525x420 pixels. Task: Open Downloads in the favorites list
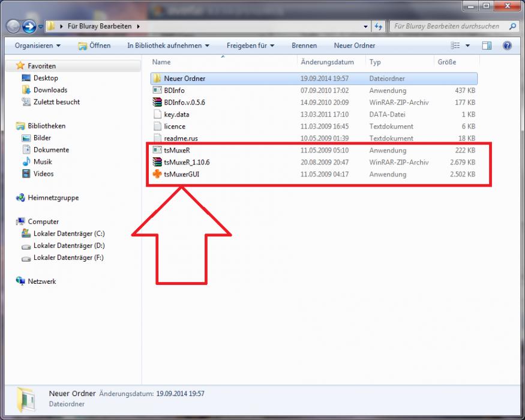click(50, 90)
